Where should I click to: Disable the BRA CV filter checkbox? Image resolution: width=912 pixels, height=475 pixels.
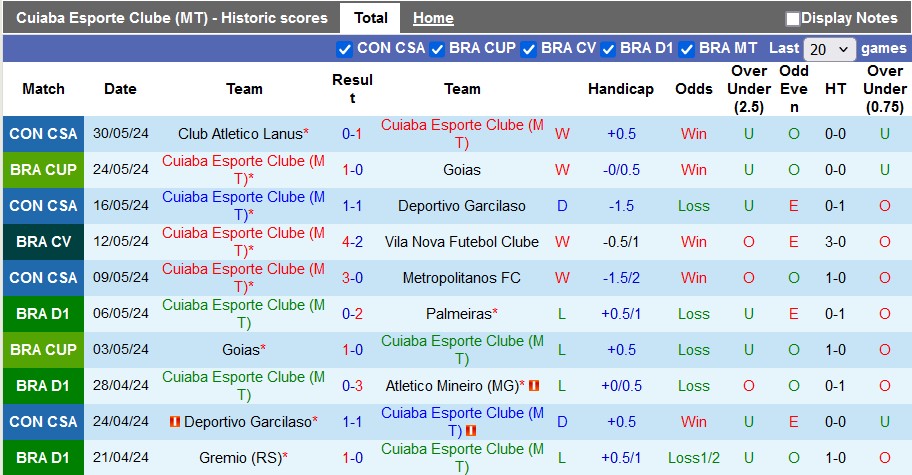click(529, 49)
